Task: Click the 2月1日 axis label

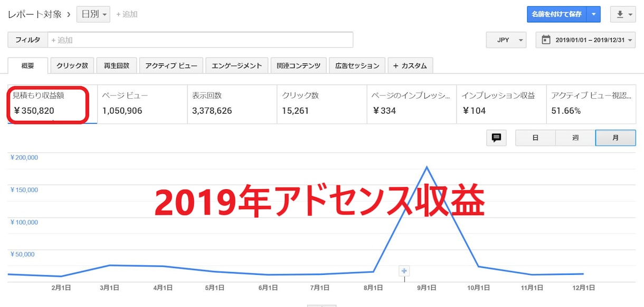Action: click(61, 288)
